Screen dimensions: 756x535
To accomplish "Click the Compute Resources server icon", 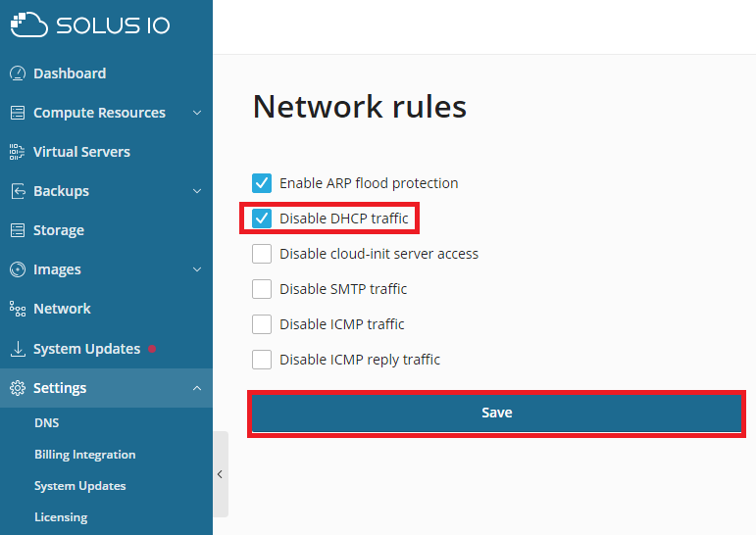I will click(18, 113).
